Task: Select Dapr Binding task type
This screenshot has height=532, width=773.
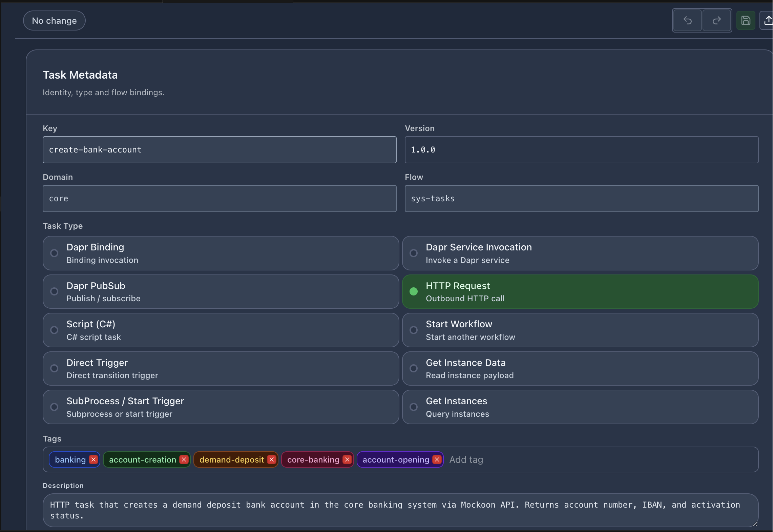Action: pyautogui.click(x=221, y=253)
